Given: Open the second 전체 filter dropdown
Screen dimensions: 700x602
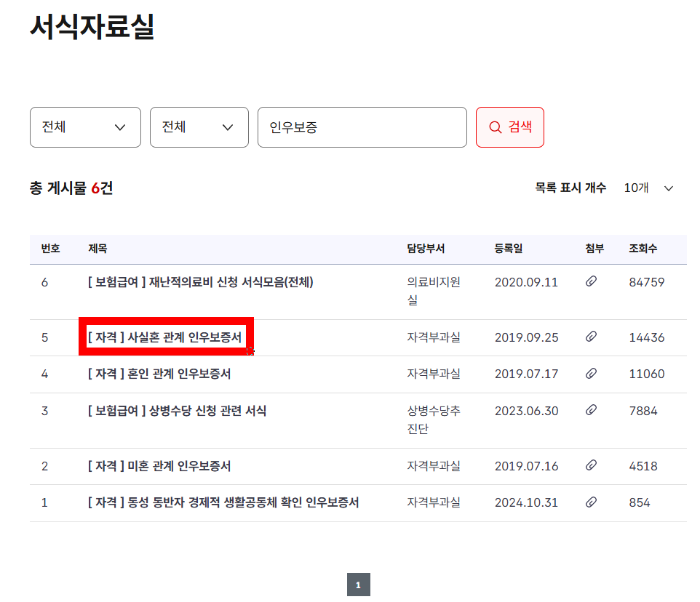Looking at the screenshot, I should pyautogui.click(x=199, y=127).
